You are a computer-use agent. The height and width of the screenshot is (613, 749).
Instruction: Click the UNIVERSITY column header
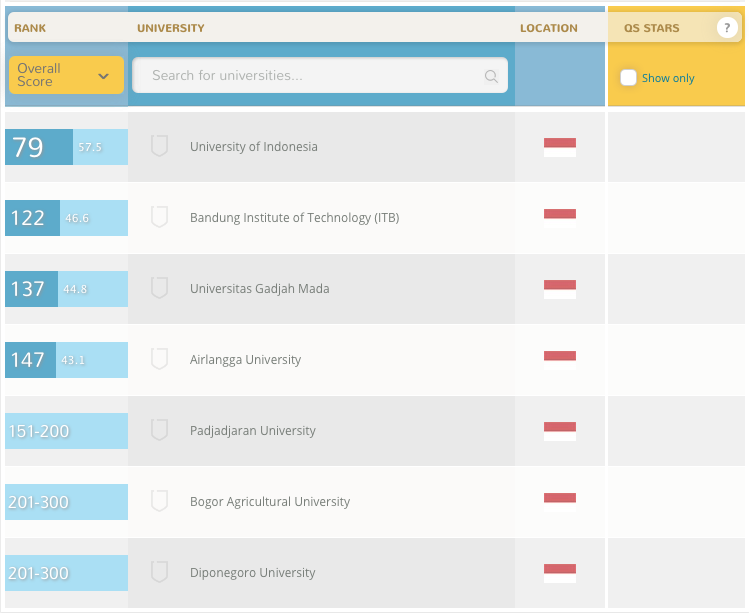[171, 28]
